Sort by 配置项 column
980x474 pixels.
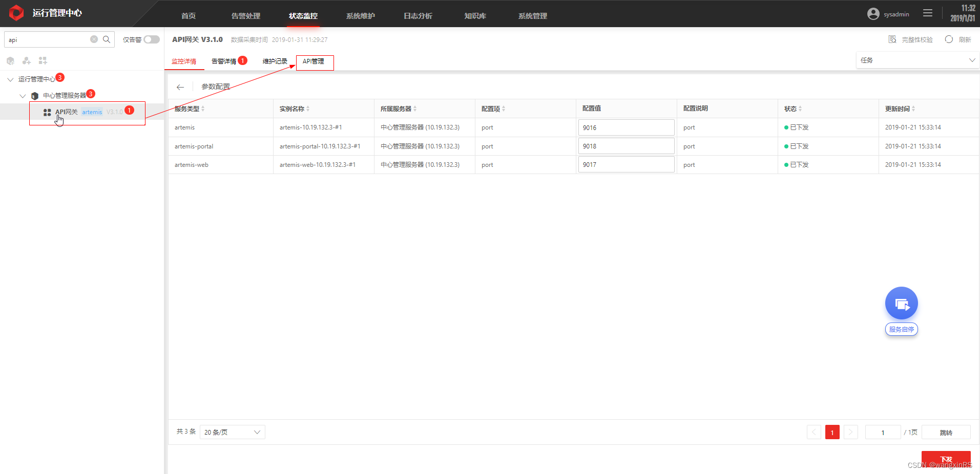tap(504, 109)
